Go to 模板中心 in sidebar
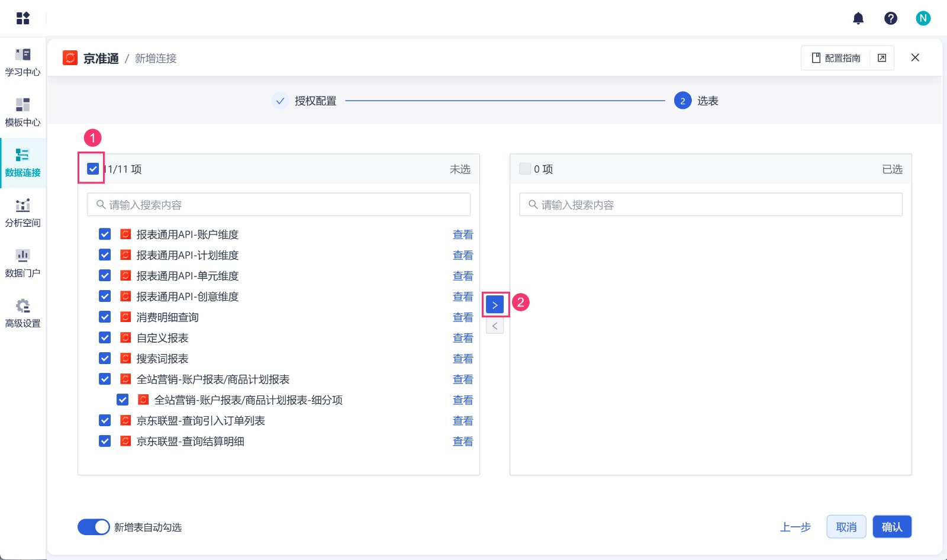The image size is (947, 560). coord(22,113)
